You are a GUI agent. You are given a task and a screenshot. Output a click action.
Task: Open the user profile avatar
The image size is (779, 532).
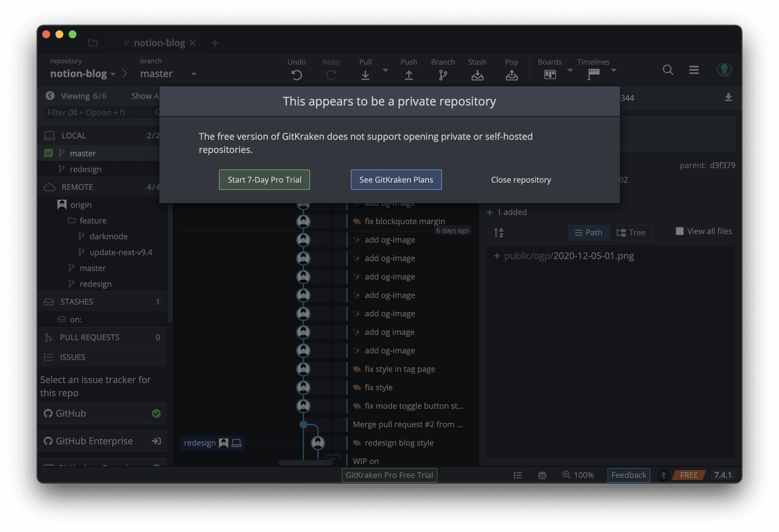click(724, 69)
